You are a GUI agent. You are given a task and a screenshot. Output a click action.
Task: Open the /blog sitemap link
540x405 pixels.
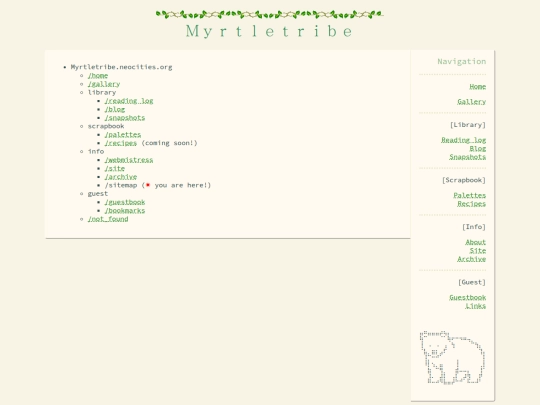pyautogui.click(x=115, y=109)
